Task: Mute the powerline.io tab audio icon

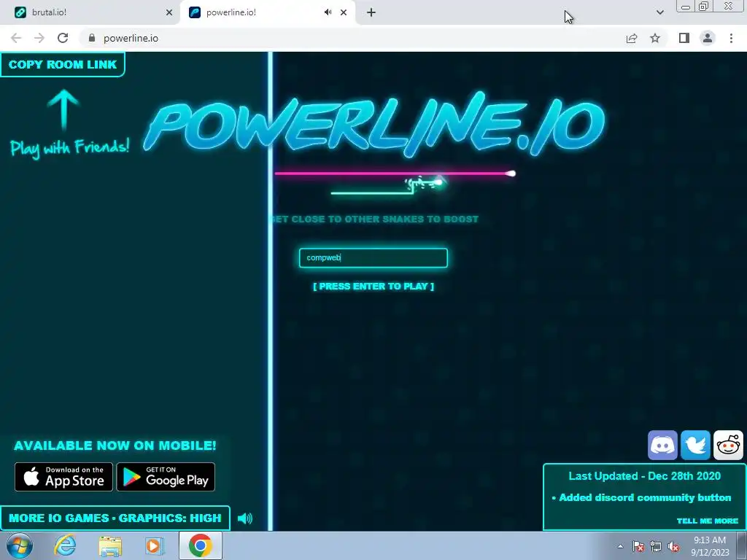Action: (328, 12)
